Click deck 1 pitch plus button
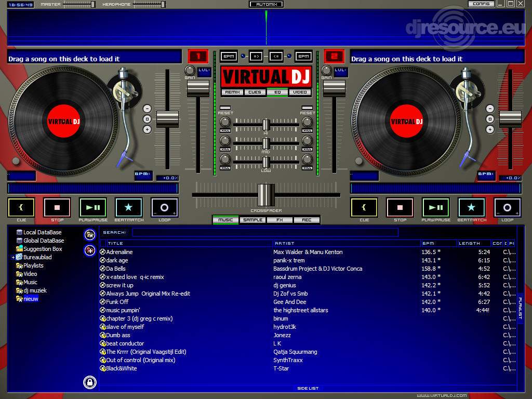This screenshot has height=399, width=532. tap(147, 129)
